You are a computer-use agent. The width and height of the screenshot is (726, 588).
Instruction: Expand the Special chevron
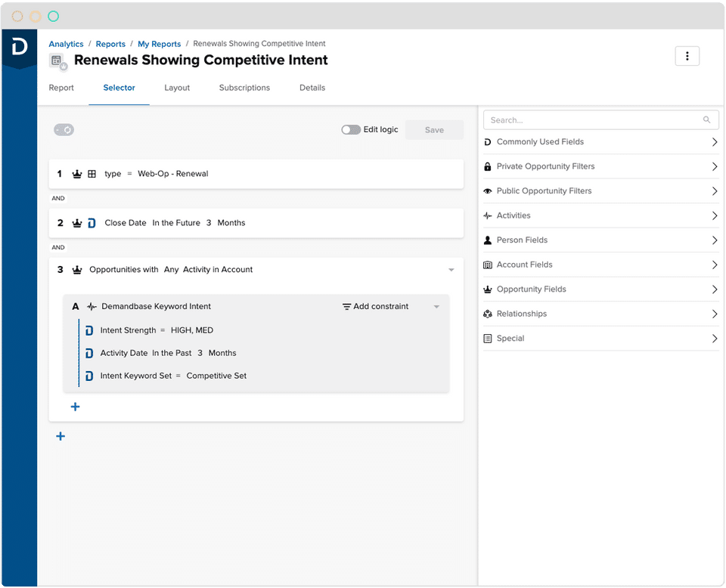(x=715, y=338)
